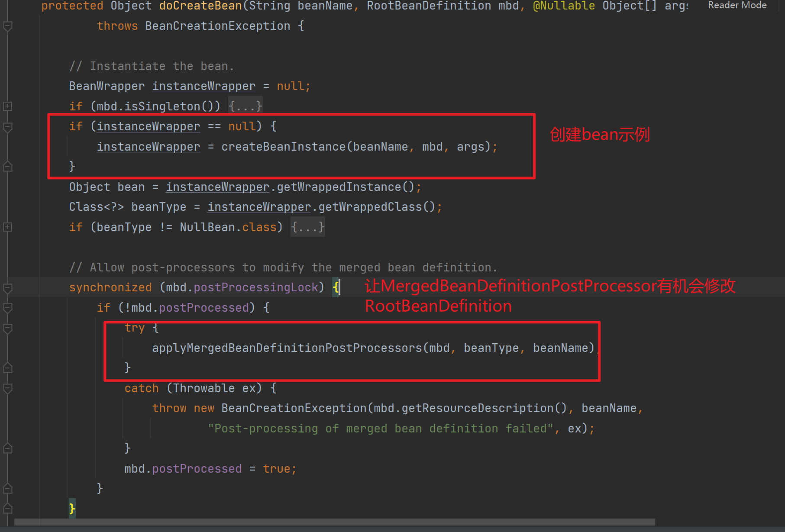Image resolution: width=785 pixels, height=532 pixels.
Task: Click the BeanWrapper type declaration
Action: click(x=107, y=86)
